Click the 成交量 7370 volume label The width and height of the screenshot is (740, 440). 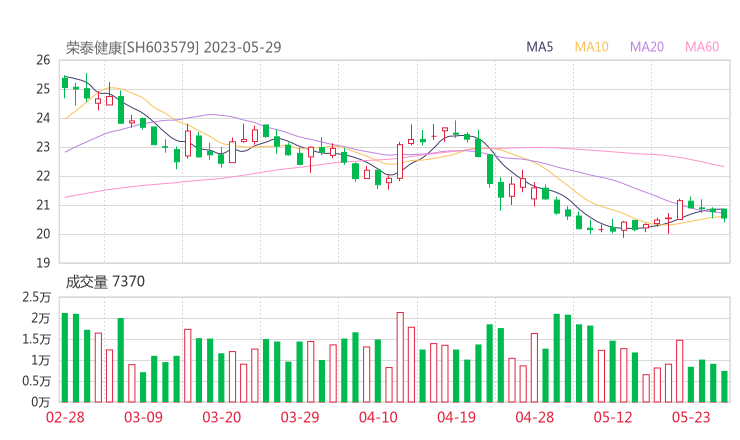[x=105, y=282]
